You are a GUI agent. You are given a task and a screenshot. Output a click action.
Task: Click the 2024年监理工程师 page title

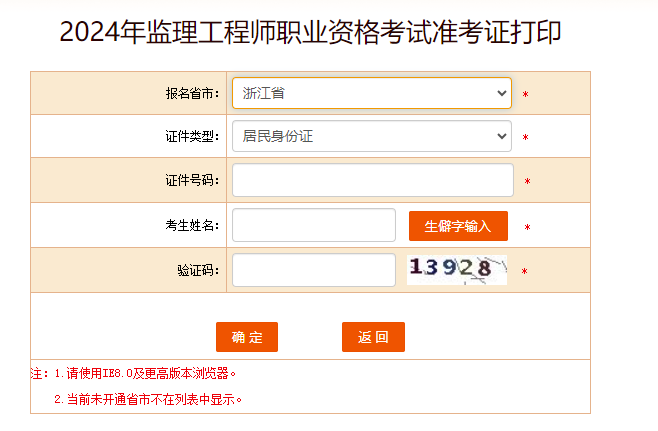tap(310, 32)
